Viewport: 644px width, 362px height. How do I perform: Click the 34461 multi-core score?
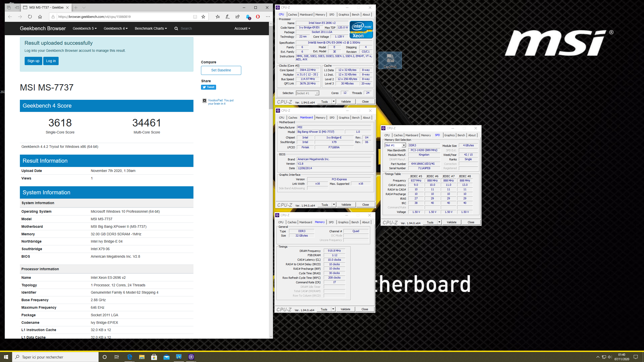pos(147,123)
